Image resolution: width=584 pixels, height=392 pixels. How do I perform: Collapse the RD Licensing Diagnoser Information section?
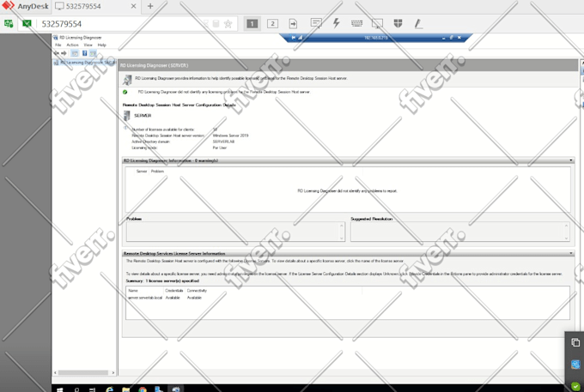(571, 160)
